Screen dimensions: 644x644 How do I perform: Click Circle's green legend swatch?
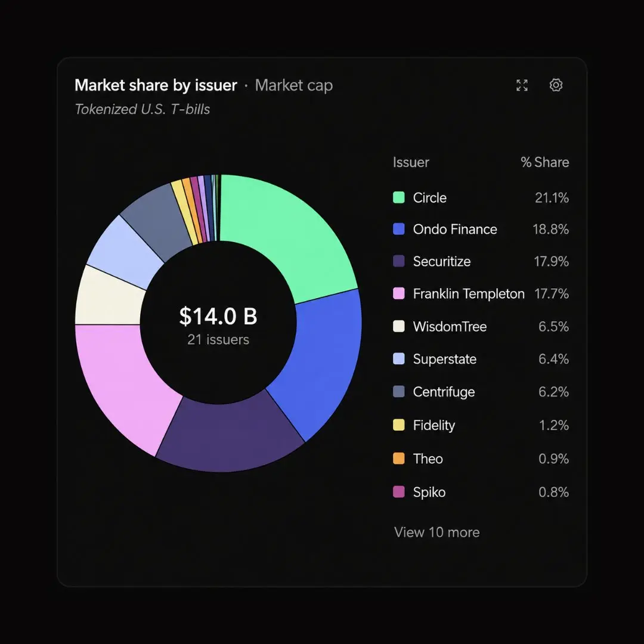coord(399,197)
